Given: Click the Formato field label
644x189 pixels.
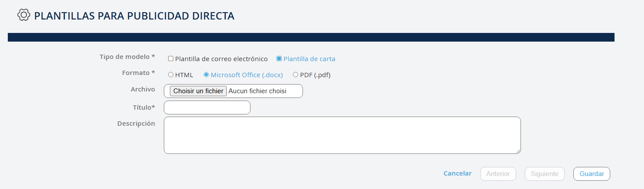Looking at the screenshot, I should (x=138, y=73).
